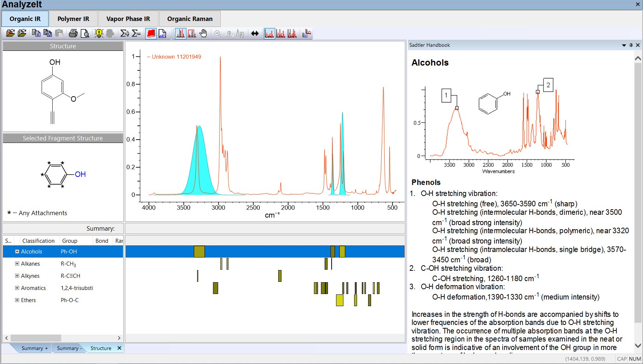Click the first open folder icon
643x364 pixels.
10,34
